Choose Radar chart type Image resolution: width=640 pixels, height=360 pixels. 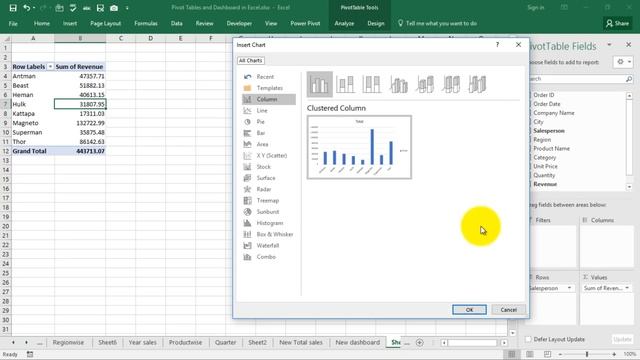click(x=269, y=189)
